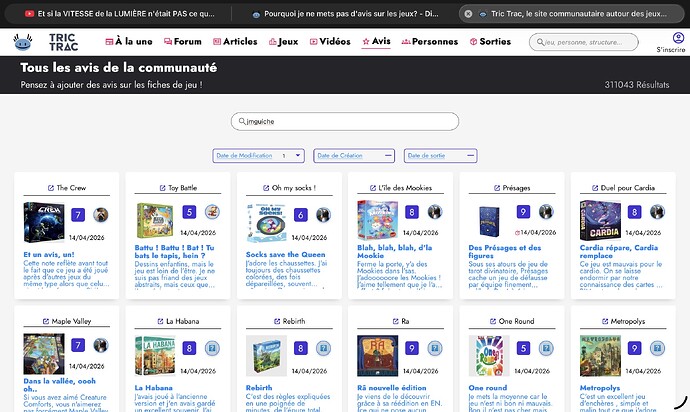Click the Maple Valley box cover thumbnail
The width and height of the screenshot is (690, 412).
tap(43, 352)
